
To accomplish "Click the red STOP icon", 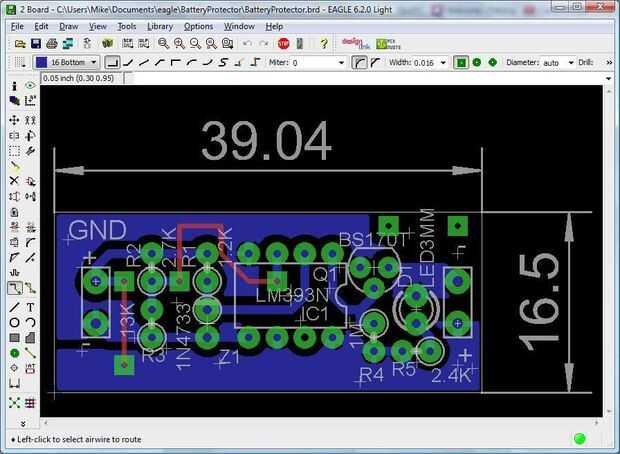I will 284,44.
